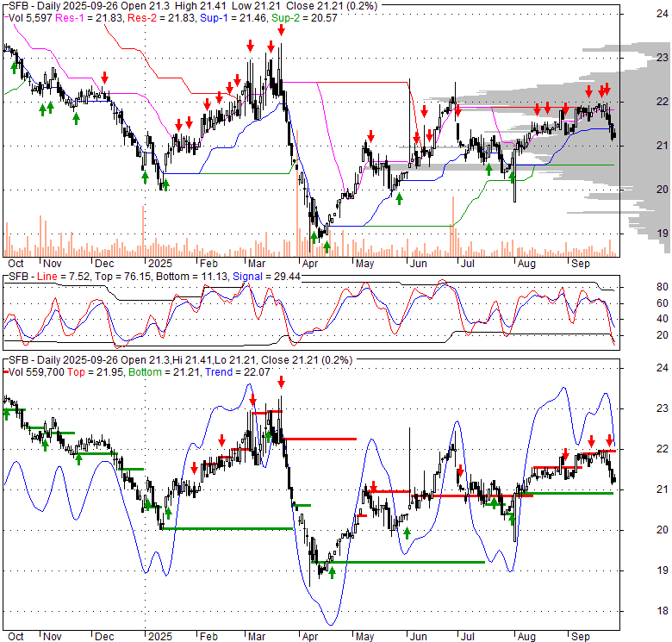This screenshot has width=672, height=642.
Task: Click the Mar label on top chart axis
Action: coord(257,264)
